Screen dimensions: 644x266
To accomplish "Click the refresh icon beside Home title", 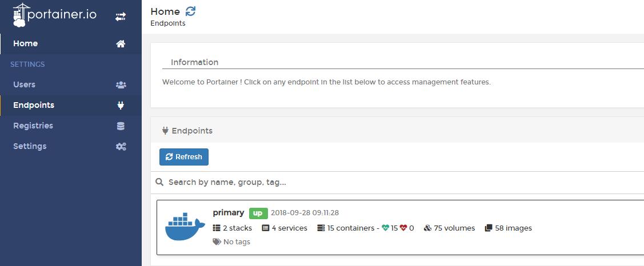I will coord(191,11).
